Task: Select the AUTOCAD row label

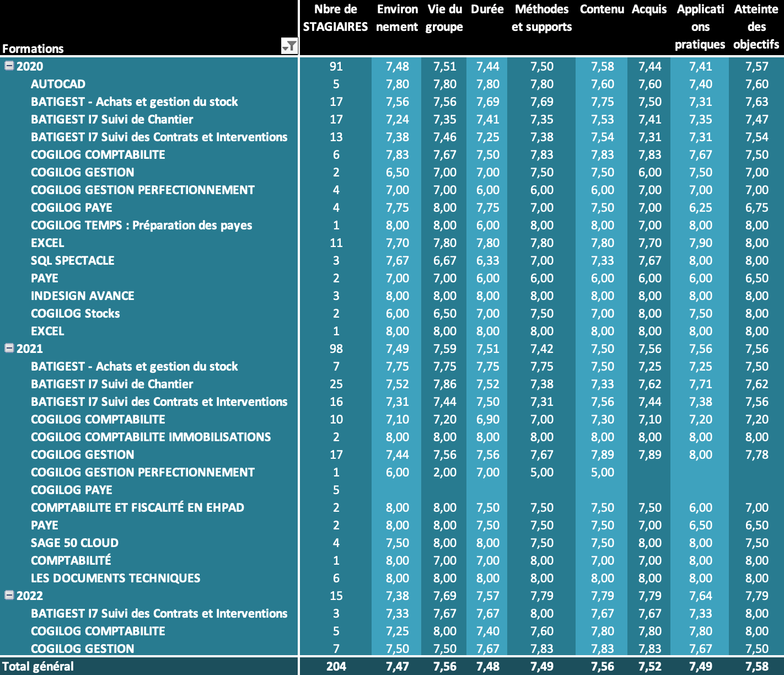Action: [58, 84]
